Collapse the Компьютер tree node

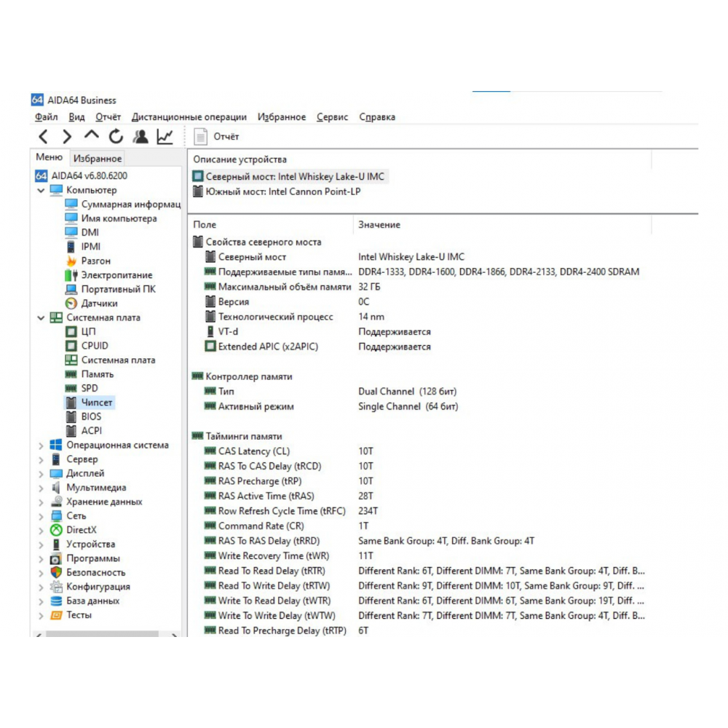(x=41, y=190)
